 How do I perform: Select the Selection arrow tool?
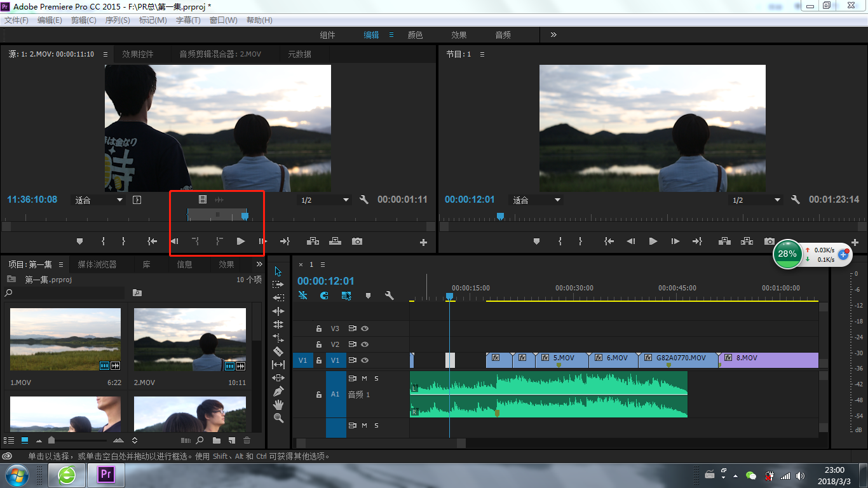coord(278,271)
